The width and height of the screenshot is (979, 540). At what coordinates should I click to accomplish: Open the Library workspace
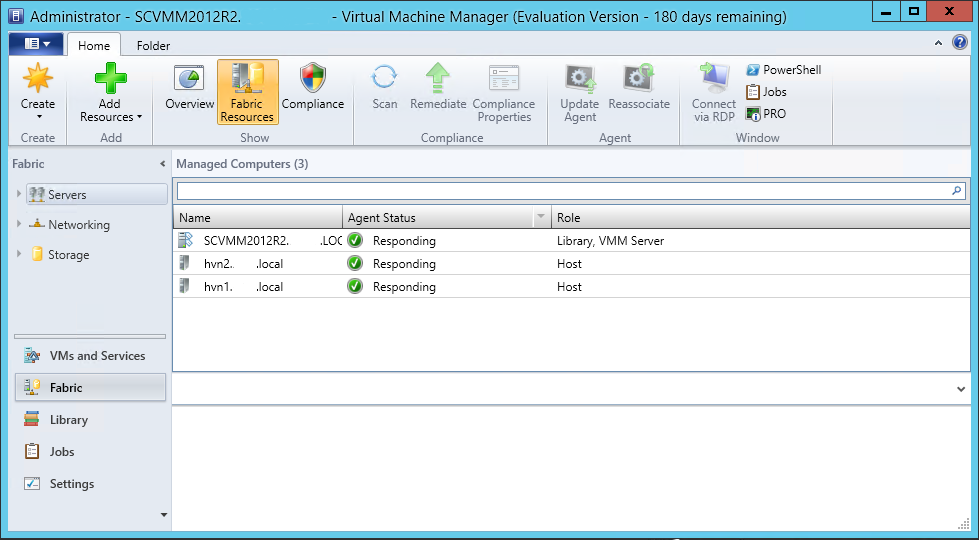(91, 420)
